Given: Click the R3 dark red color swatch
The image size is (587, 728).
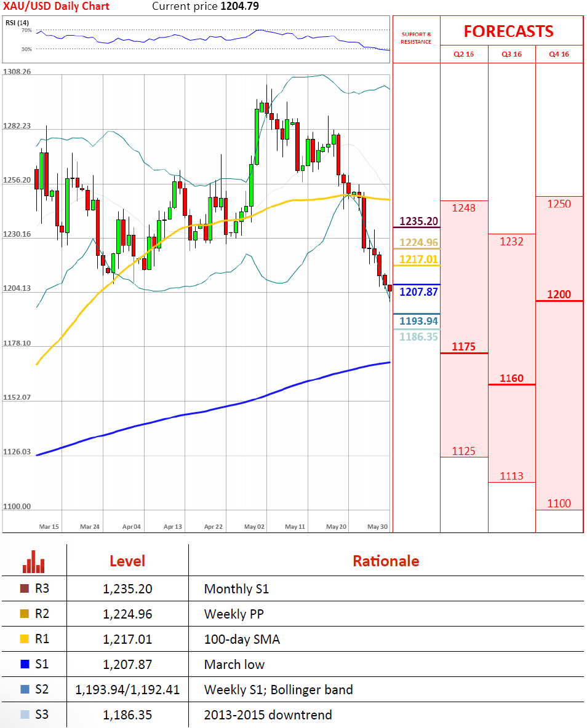Looking at the screenshot, I should tap(25, 588).
